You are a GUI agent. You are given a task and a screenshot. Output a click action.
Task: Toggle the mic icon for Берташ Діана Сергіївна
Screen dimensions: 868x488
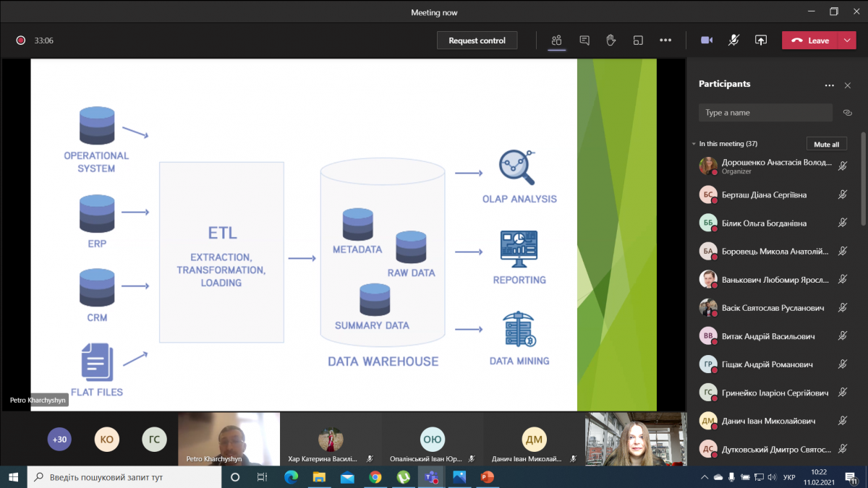[x=843, y=194]
